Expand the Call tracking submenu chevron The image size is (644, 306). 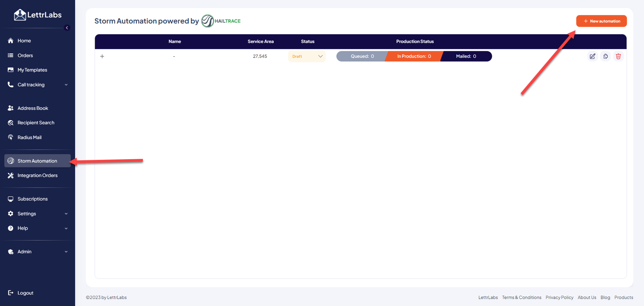point(66,85)
